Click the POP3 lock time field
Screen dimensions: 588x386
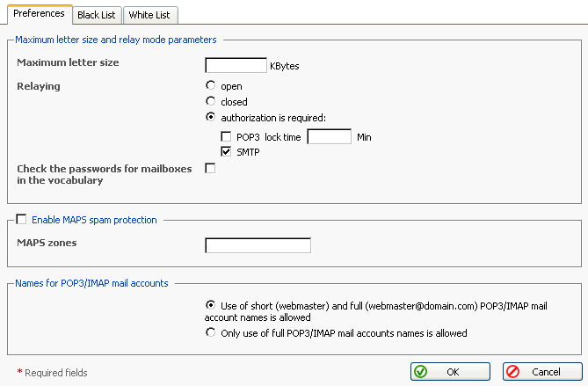[x=330, y=137]
